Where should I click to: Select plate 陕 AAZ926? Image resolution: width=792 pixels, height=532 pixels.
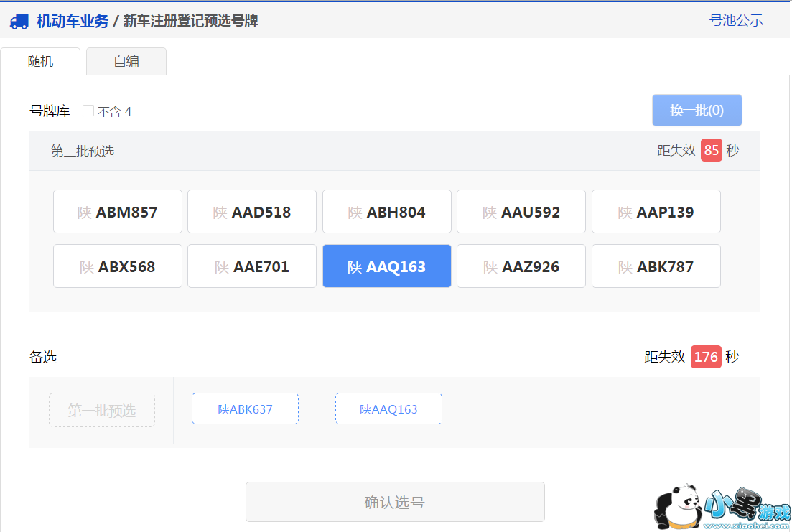(521, 266)
